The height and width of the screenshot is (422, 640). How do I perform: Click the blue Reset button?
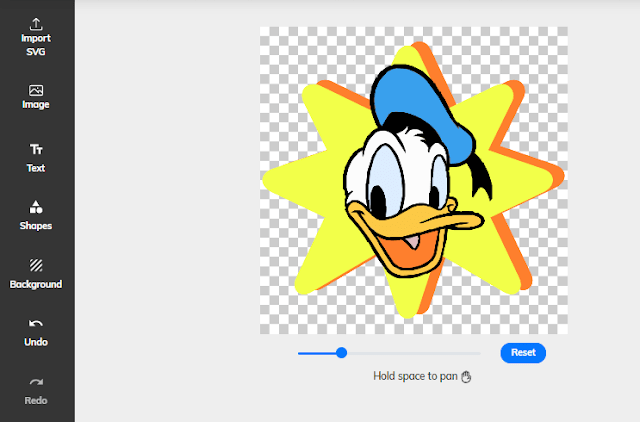tap(523, 353)
